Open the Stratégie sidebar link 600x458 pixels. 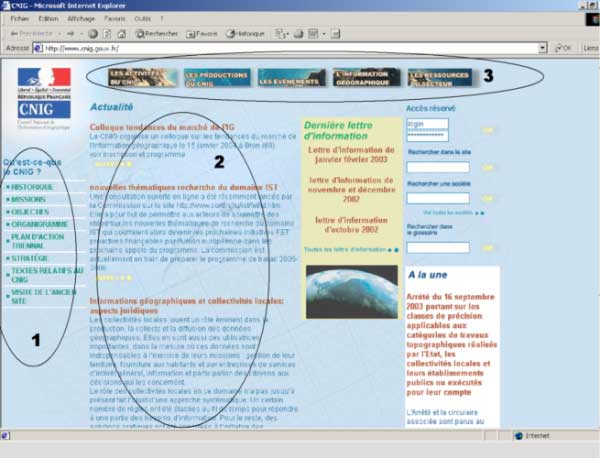29,258
